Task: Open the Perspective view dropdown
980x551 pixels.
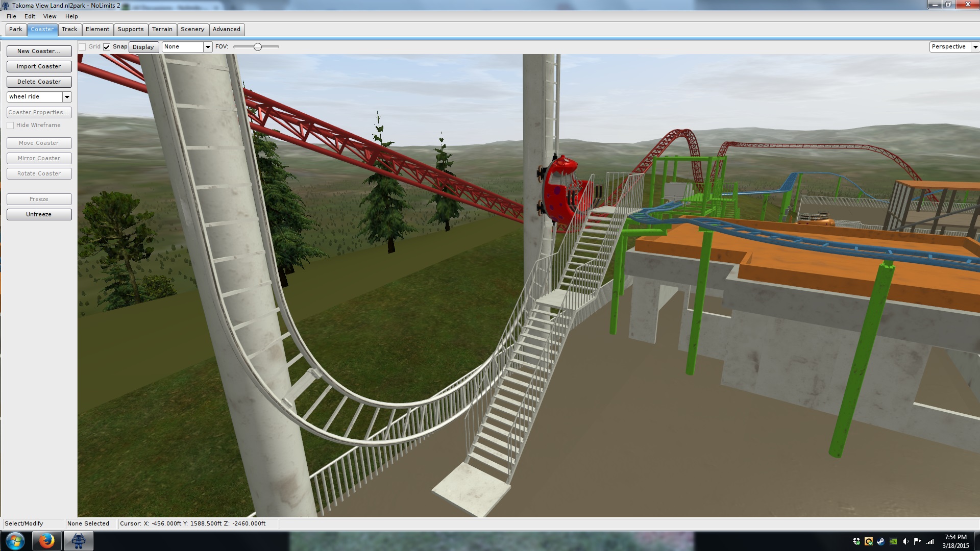Action: tap(975, 47)
